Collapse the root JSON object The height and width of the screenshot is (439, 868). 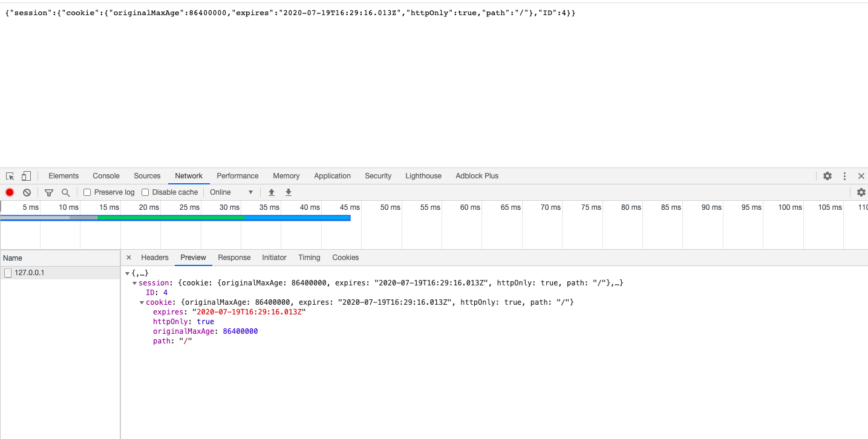click(127, 273)
